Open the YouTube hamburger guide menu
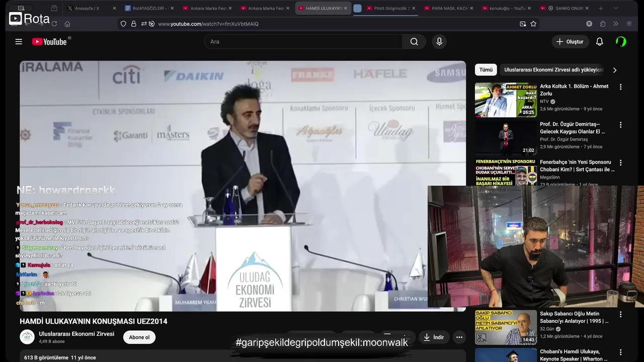This screenshot has width=644, height=362. coord(19,42)
